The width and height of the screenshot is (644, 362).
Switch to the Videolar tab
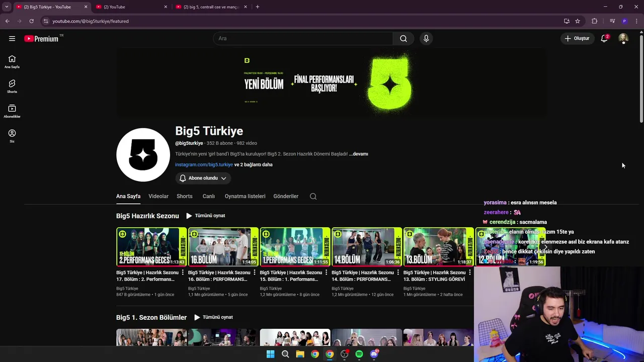(158, 196)
